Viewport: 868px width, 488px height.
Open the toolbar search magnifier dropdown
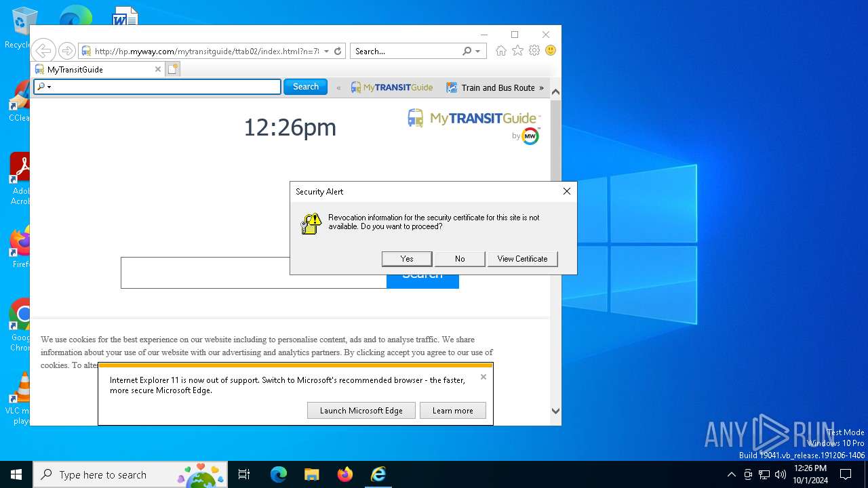(x=43, y=87)
